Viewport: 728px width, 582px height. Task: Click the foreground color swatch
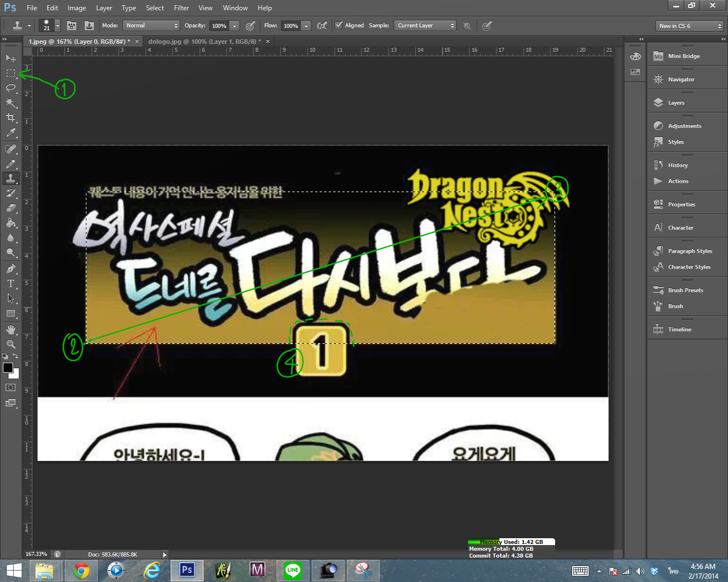coord(7,368)
